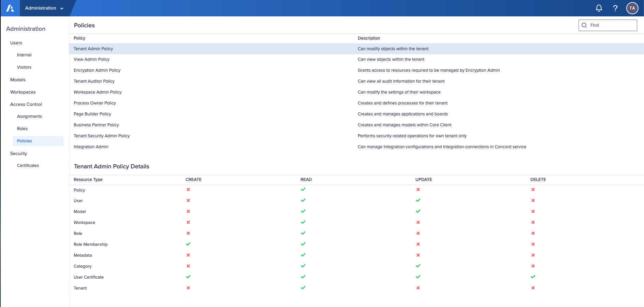Click the Role Membership CREATE check mark
644x307 pixels.
188,244
